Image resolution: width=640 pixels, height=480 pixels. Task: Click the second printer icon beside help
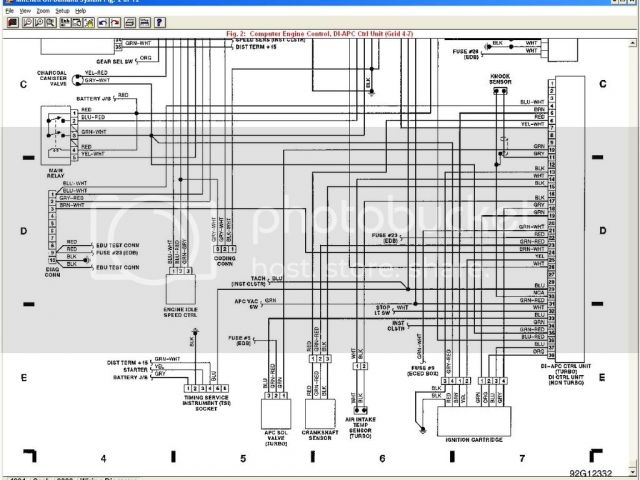pyautogui.click(x=144, y=23)
